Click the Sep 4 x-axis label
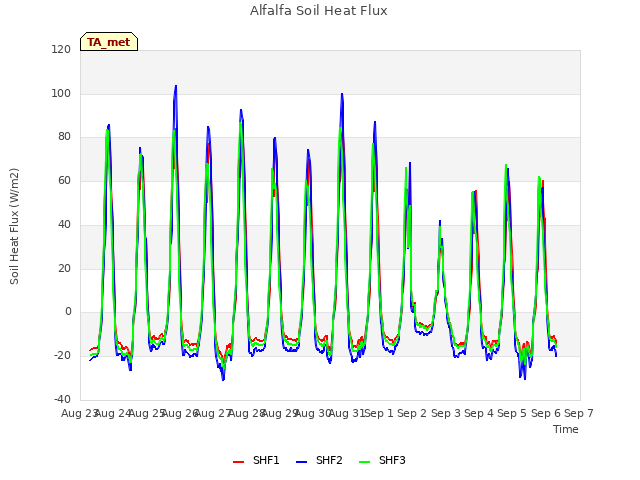Screen dimensions: 640x480 point(479,413)
